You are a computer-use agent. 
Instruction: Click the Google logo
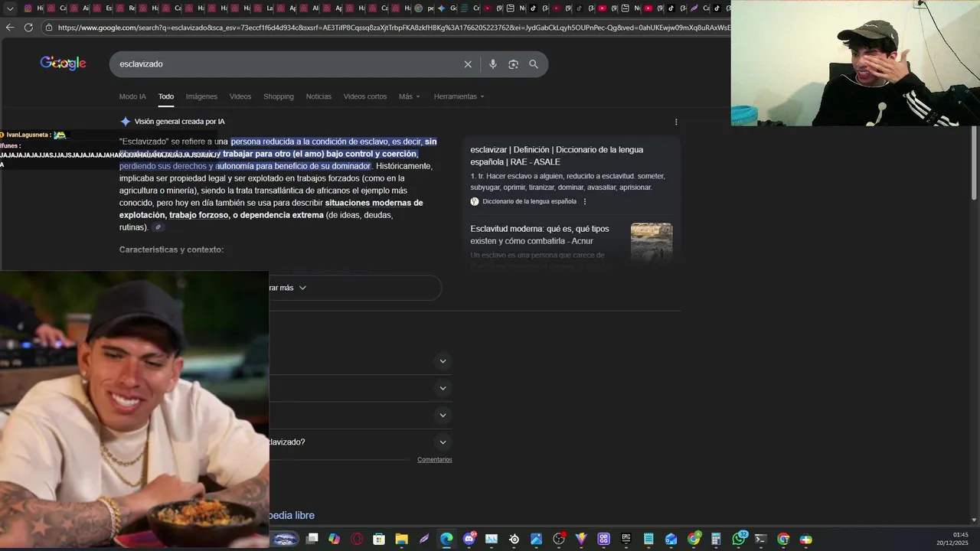pyautogui.click(x=64, y=64)
